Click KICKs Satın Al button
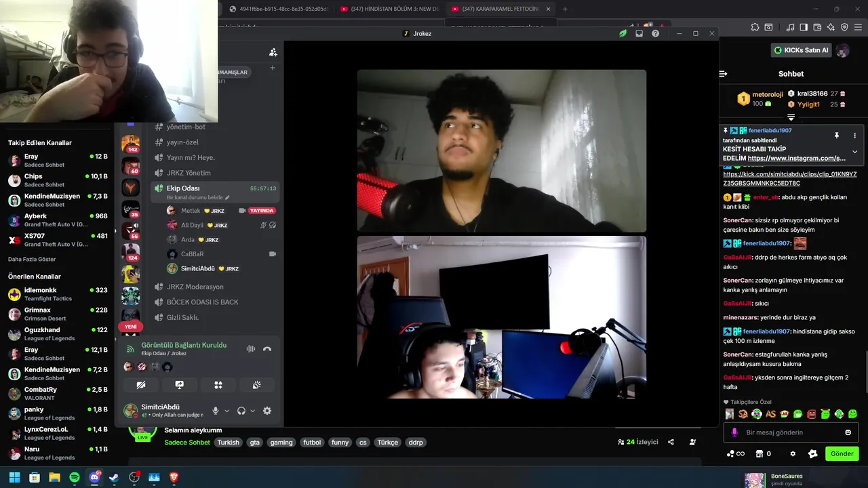 click(x=801, y=50)
